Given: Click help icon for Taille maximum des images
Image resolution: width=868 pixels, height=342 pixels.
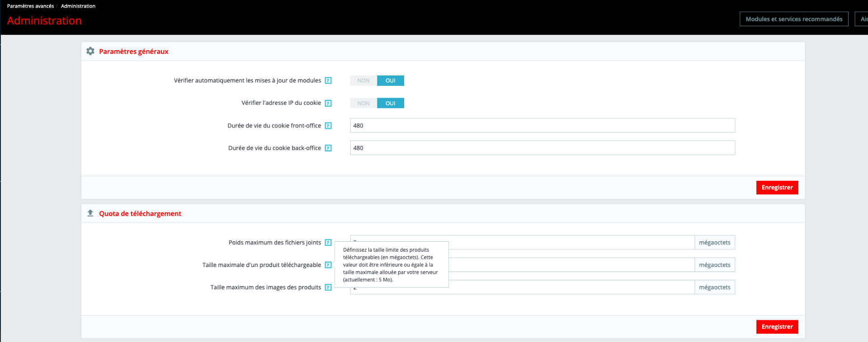Looking at the screenshot, I should [x=328, y=287].
